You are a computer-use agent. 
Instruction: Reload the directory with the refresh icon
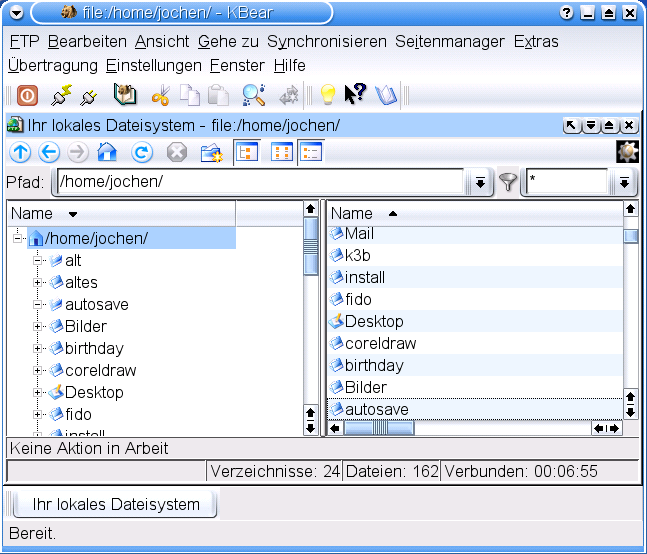(x=142, y=153)
